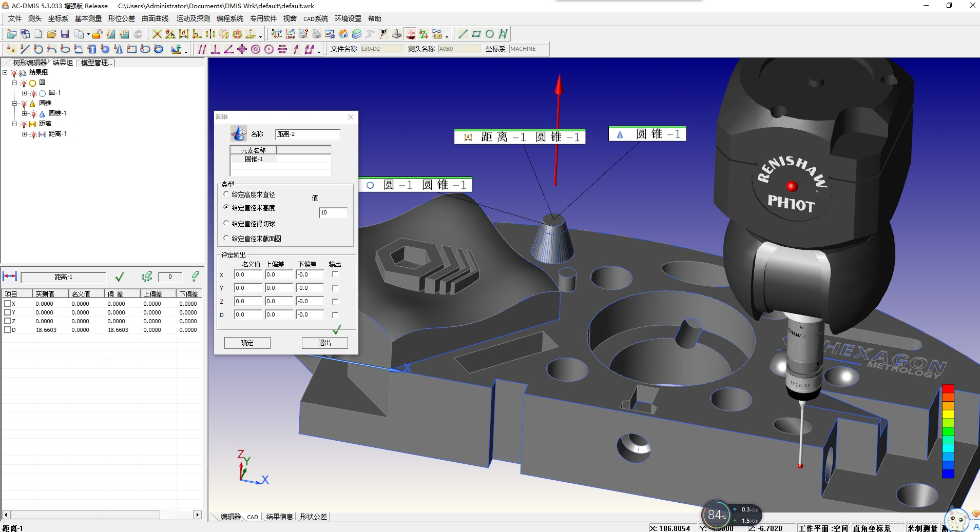Image resolution: width=980 pixels, height=532 pixels.
Task: Collapse the 结果组 root tree node
Action: coord(5,72)
